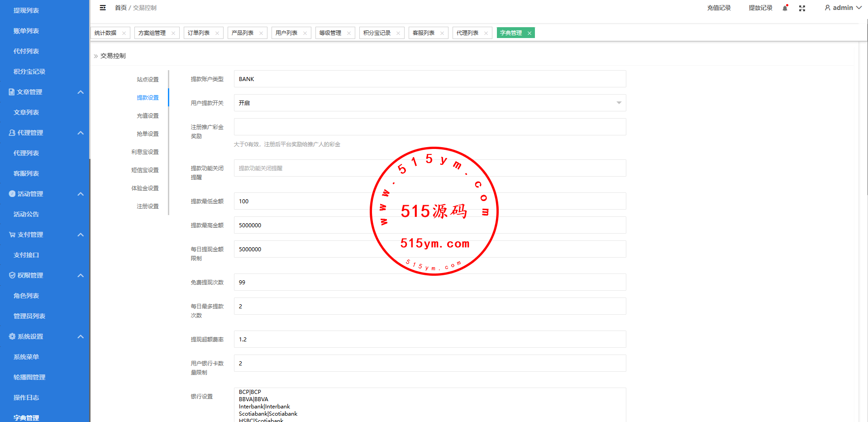
Task: Click the 首页 breadcrumb link
Action: pos(120,8)
